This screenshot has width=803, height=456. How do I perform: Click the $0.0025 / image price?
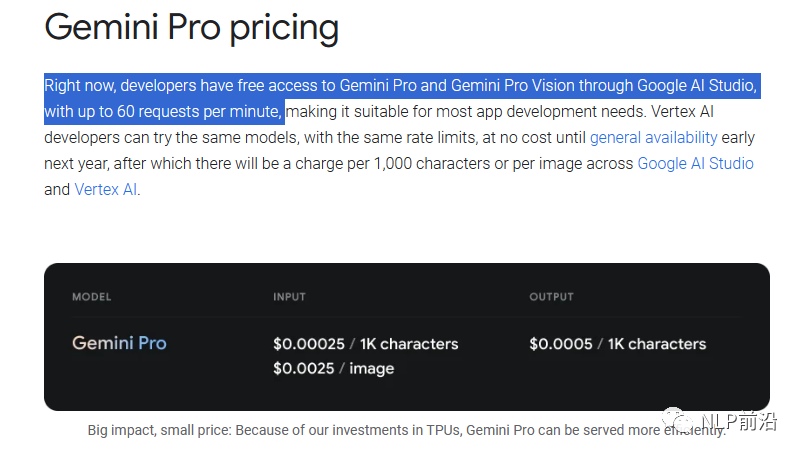click(333, 368)
